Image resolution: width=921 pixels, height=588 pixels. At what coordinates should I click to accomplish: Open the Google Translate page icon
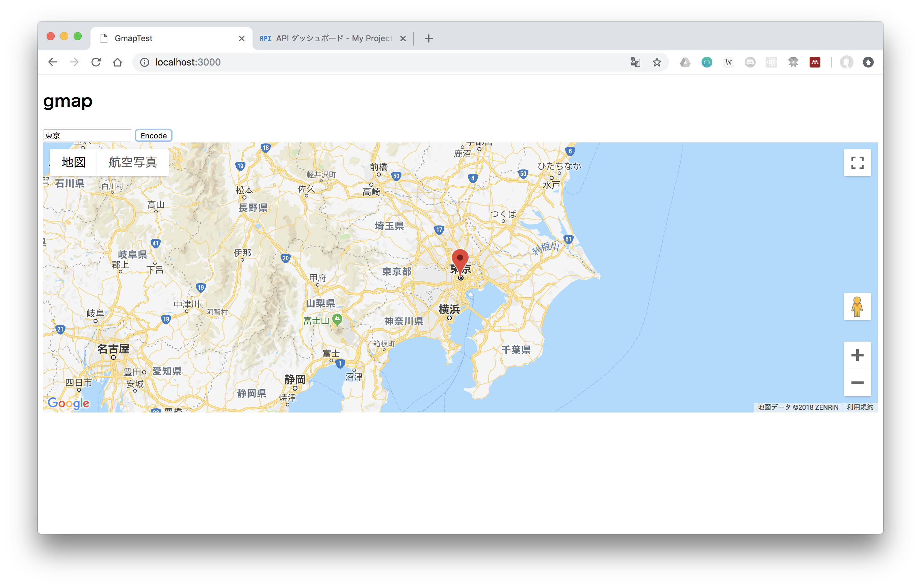tap(635, 62)
